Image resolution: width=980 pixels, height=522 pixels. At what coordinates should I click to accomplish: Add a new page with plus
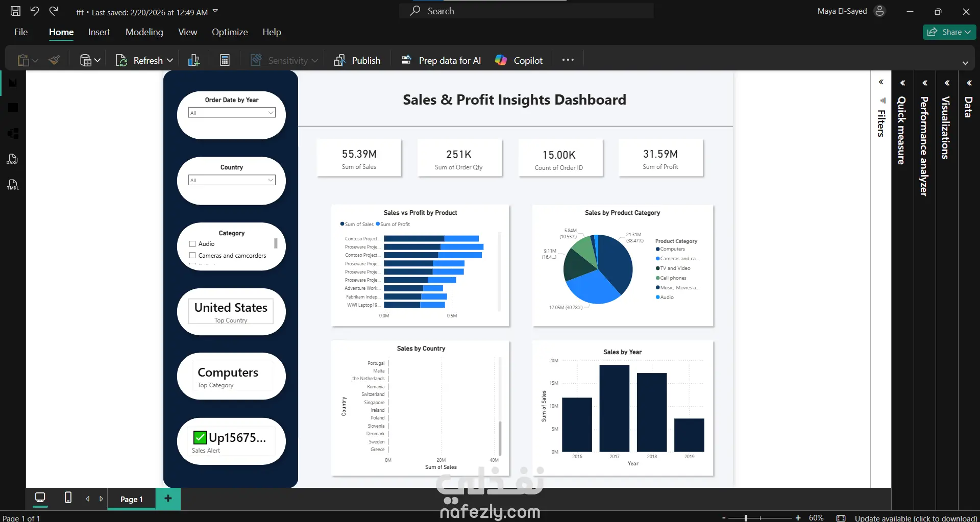point(168,499)
